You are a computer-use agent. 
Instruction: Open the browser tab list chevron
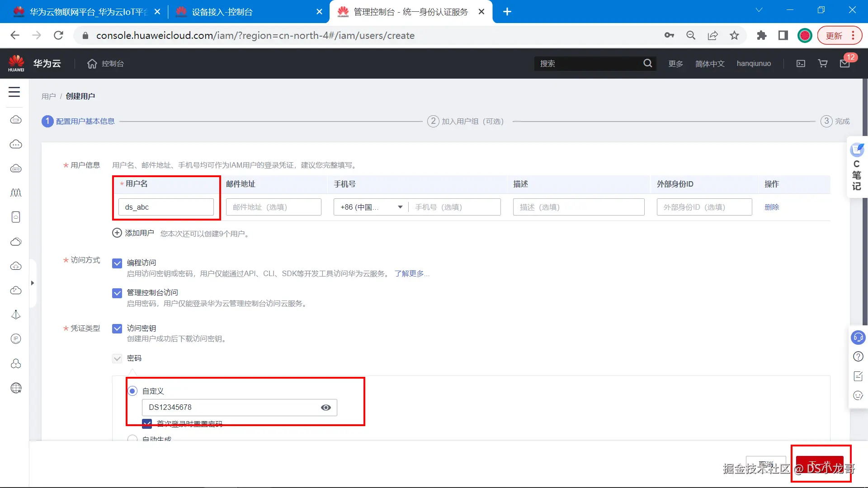point(759,10)
